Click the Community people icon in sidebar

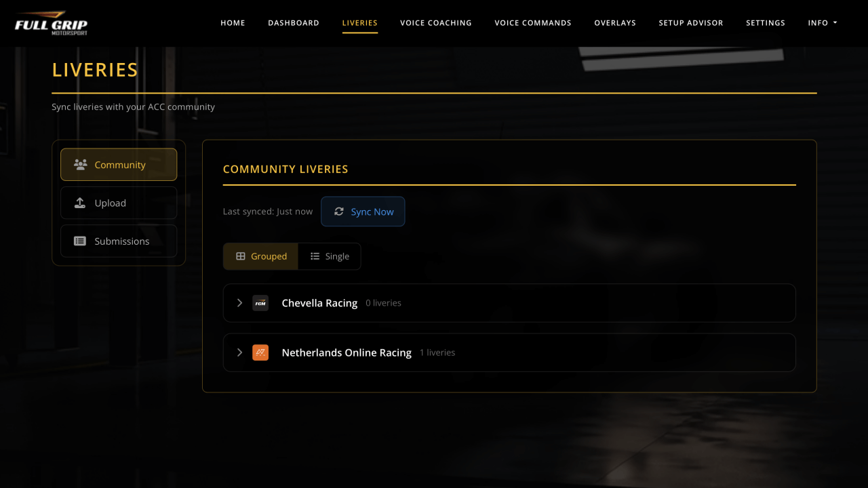[80, 165]
